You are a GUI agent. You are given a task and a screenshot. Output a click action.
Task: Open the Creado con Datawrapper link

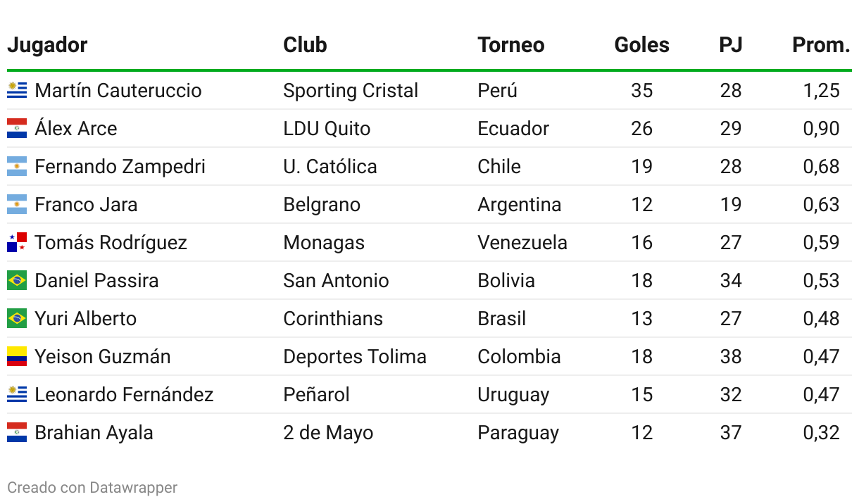point(92,487)
